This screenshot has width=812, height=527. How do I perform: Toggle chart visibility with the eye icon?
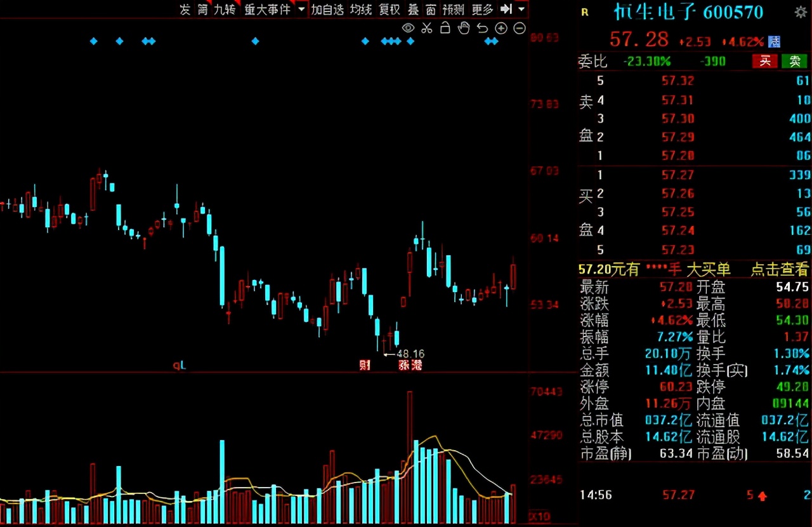point(408,28)
